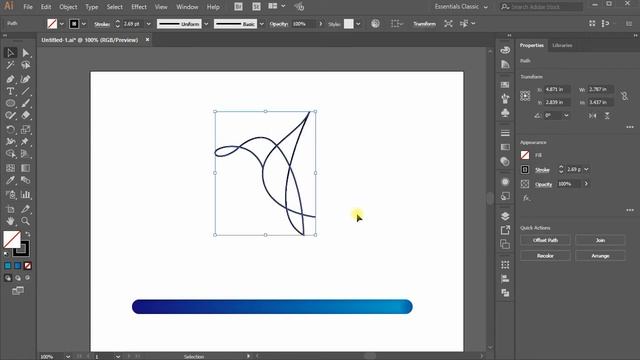Open the Window menu
Image resolution: width=640 pixels, height=360 pixels.
(187, 7)
